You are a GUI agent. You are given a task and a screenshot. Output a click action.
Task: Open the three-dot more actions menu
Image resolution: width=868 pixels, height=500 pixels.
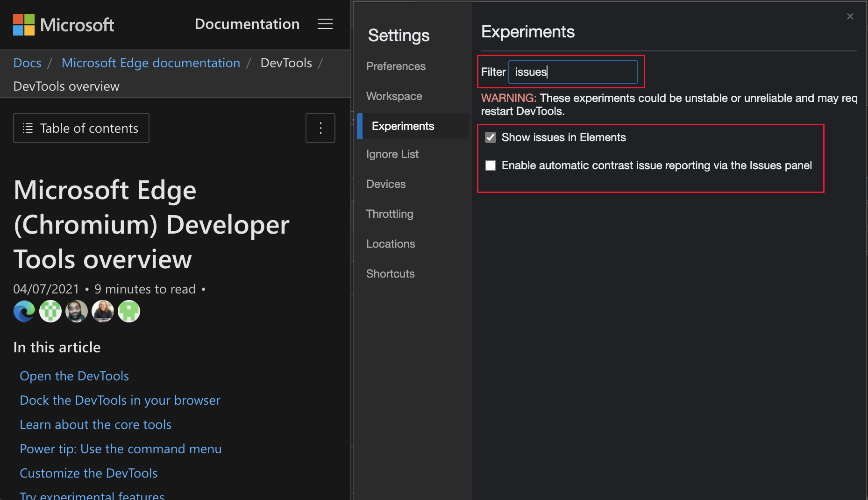coord(320,128)
